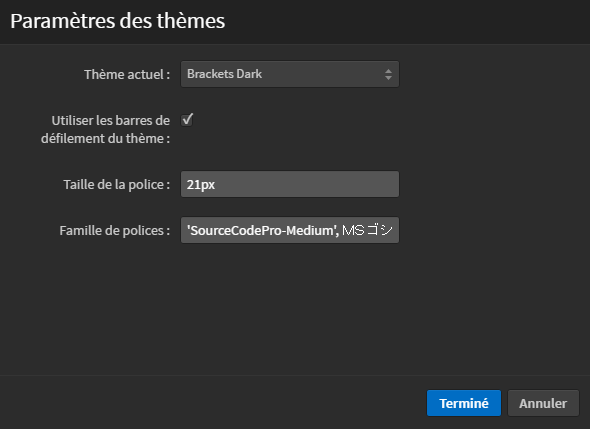Click the Taille de la police label

(x=117, y=184)
